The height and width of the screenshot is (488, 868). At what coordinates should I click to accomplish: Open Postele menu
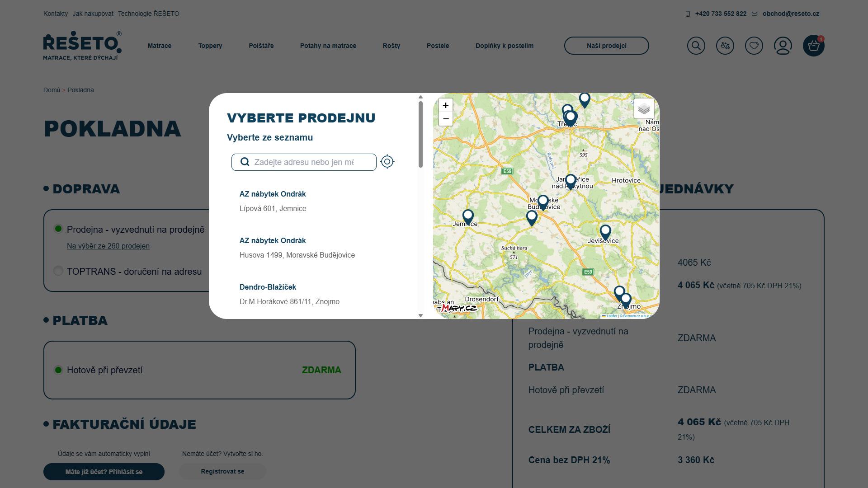(x=438, y=46)
